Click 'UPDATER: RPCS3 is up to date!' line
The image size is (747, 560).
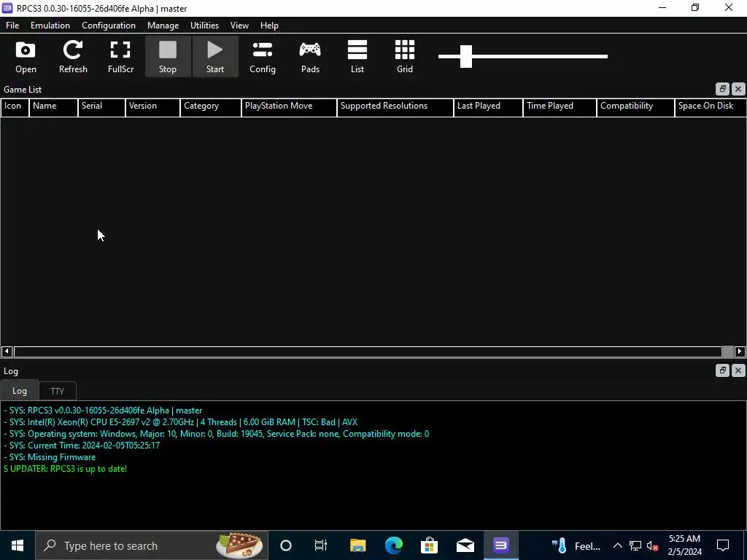click(x=65, y=469)
